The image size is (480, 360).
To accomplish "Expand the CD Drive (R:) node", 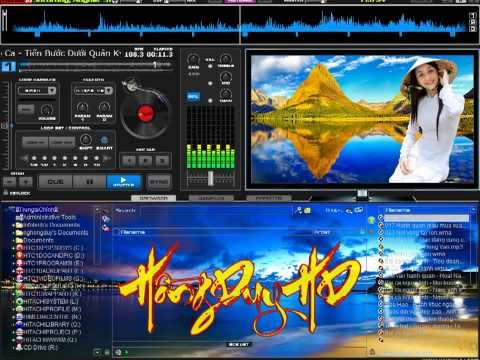I will click(x=14, y=348).
